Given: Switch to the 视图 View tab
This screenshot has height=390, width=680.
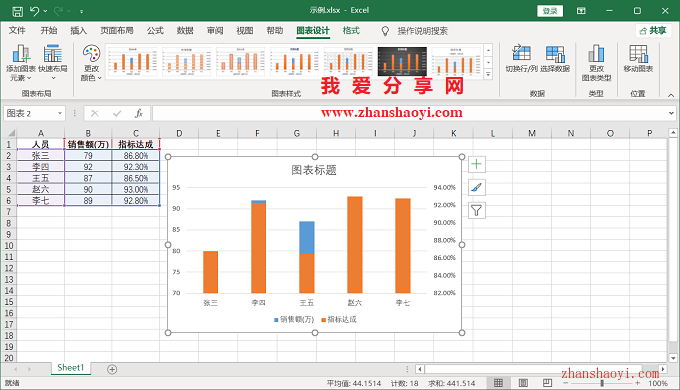Looking at the screenshot, I should (245, 30).
